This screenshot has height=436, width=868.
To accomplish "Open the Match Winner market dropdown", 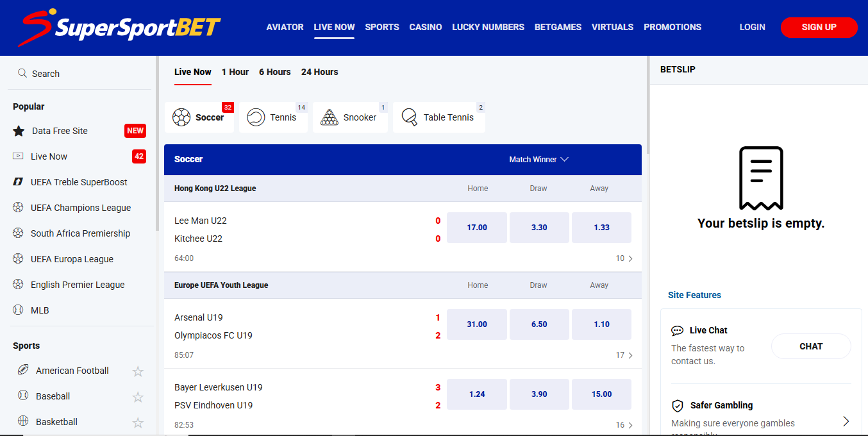I will (x=538, y=159).
